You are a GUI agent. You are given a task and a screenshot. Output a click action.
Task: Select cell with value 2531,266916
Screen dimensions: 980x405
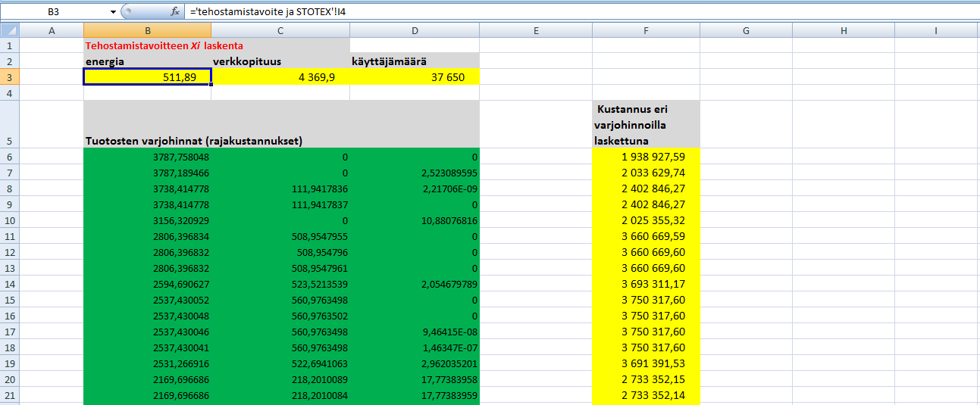coord(147,363)
